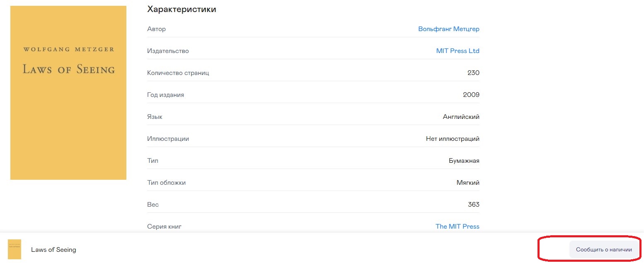
Task: Open the Вольфганг Метцгер author link
Action: [448, 29]
